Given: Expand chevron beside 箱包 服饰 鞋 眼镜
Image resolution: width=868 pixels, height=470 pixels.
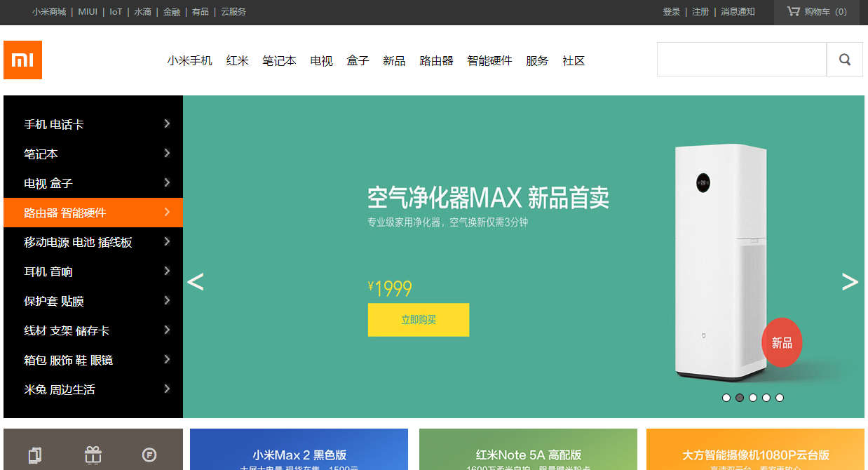Looking at the screenshot, I should coord(167,359).
